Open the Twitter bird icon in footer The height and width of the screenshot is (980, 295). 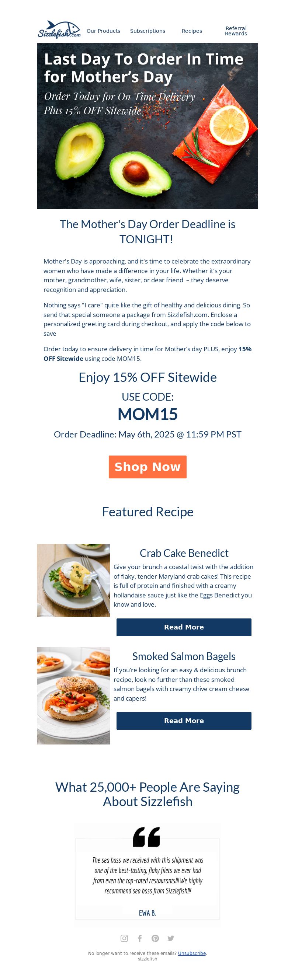(x=170, y=938)
